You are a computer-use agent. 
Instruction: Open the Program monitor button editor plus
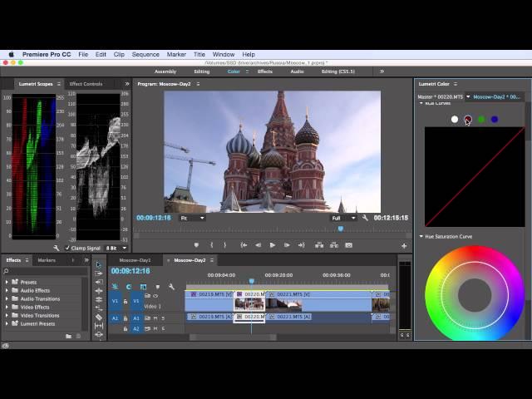click(404, 246)
